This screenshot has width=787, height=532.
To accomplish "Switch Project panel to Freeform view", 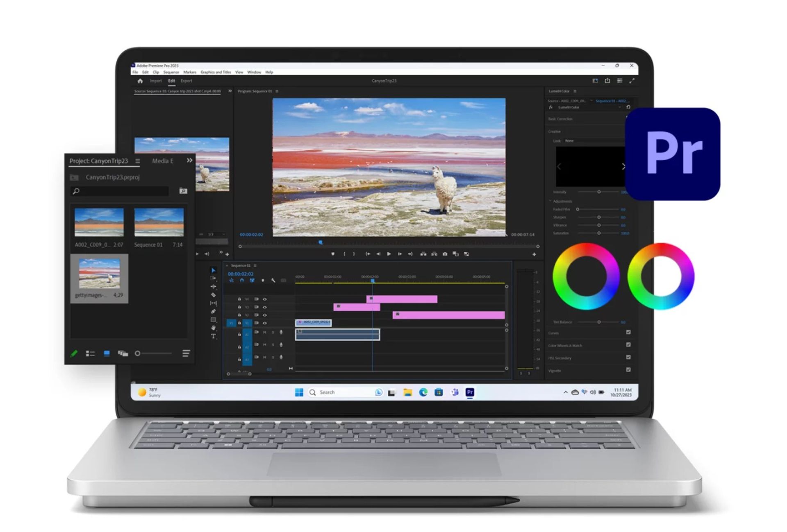I will pyautogui.click(x=123, y=353).
